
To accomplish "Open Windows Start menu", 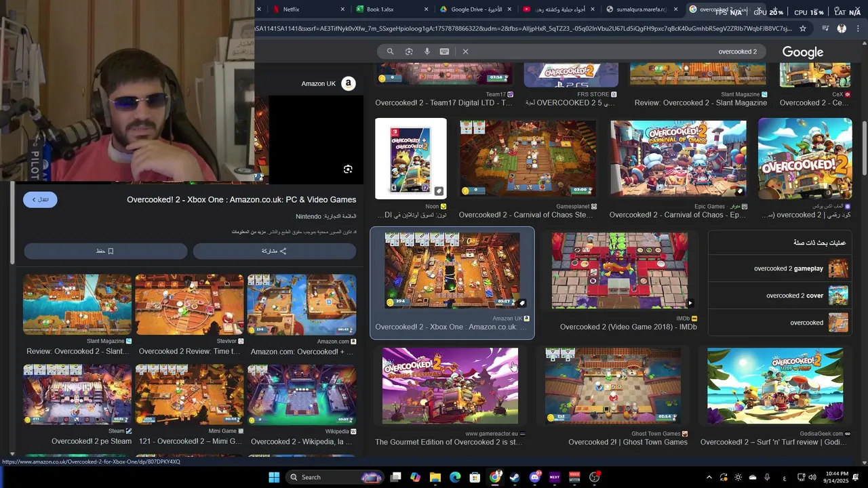I will tap(274, 477).
